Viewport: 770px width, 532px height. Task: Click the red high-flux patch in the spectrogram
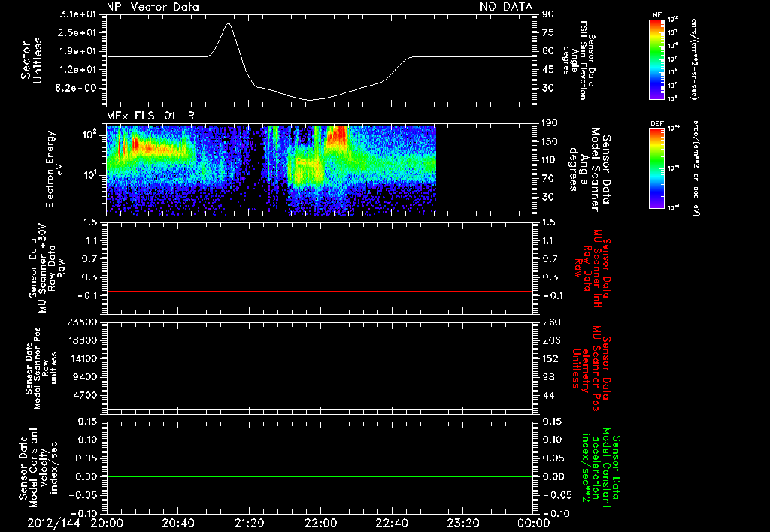tap(337, 135)
